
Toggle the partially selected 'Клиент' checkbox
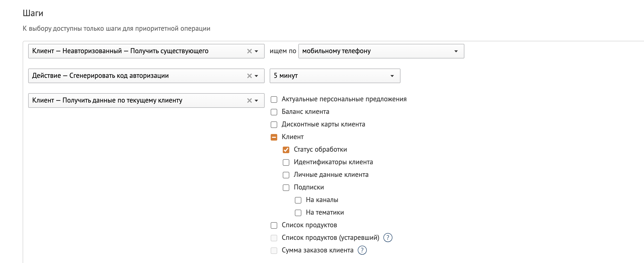click(274, 137)
